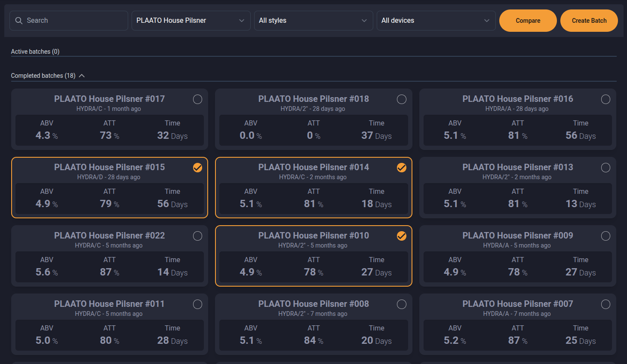627x364 pixels.
Task: Select the Pilsner #017 batch circle
Action: point(197,99)
